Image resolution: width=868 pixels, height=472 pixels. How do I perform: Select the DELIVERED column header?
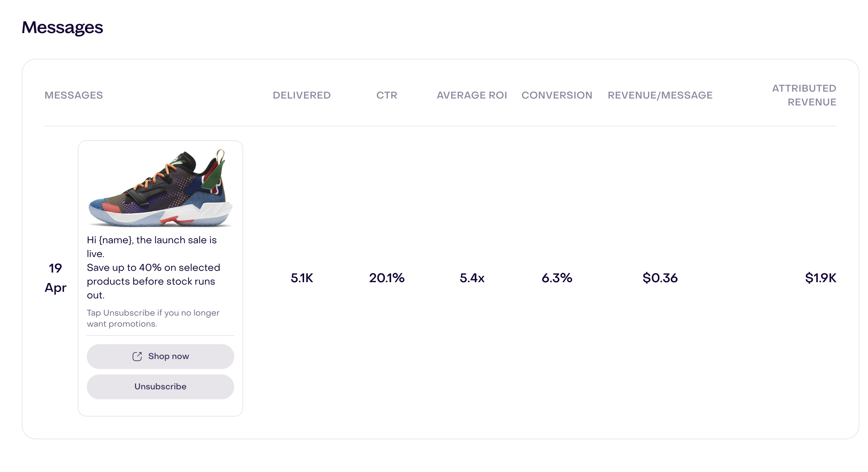point(302,95)
